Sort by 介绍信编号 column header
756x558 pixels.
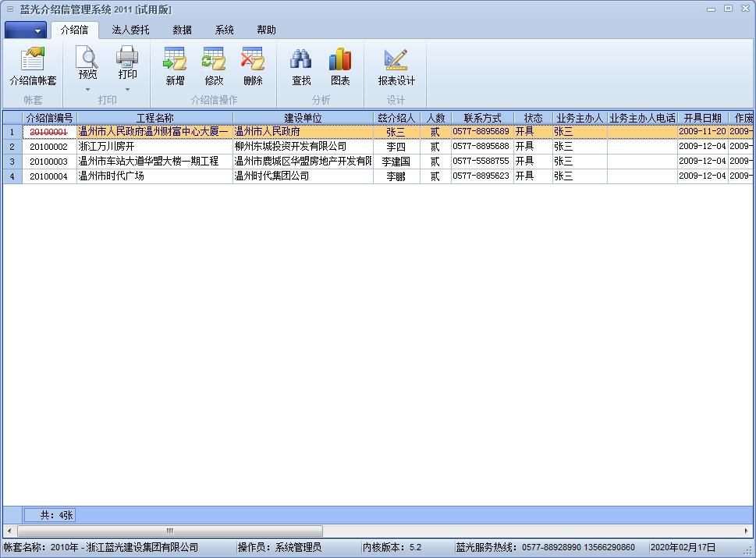tap(49, 118)
